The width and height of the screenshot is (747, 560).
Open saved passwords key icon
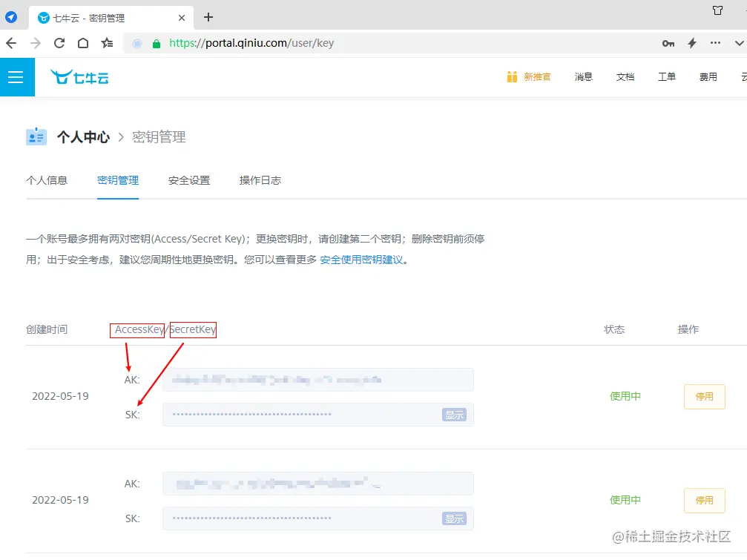click(x=668, y=43)
